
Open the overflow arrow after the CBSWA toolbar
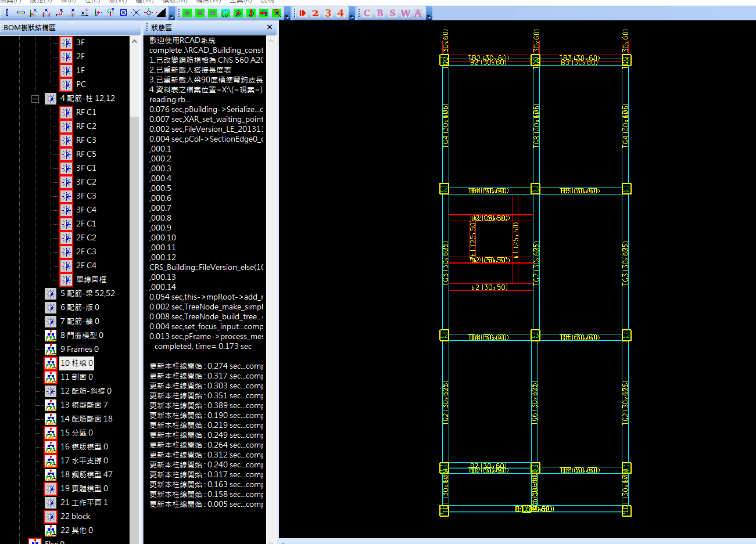point(429,16)
